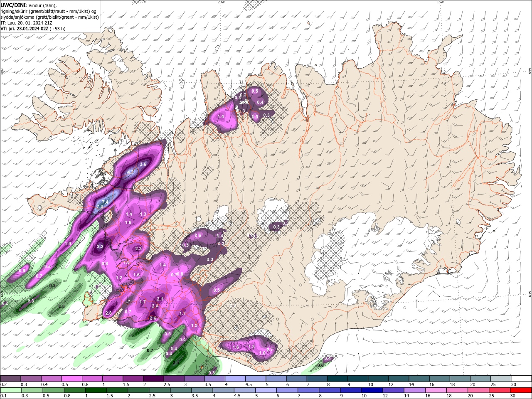Screen dimensions: 532x399
Task: Click the 0.9 value in the small offshore band
Action: pos(22,271)
